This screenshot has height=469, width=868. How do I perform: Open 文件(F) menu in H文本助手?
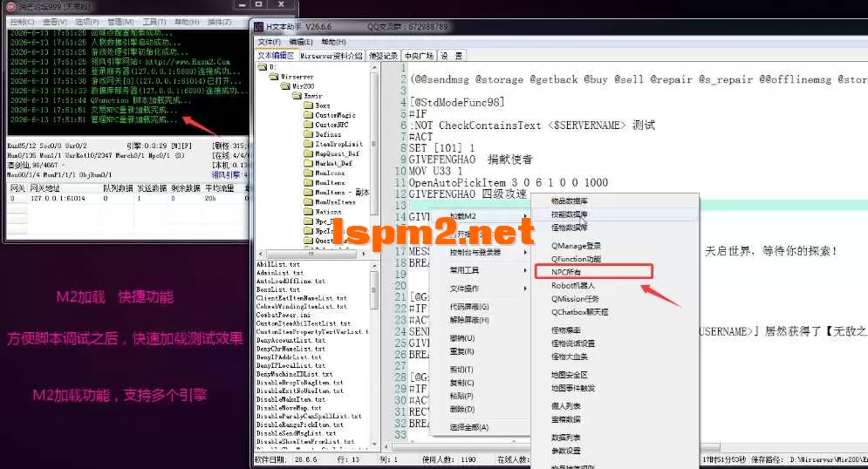[x=269, y=42]
